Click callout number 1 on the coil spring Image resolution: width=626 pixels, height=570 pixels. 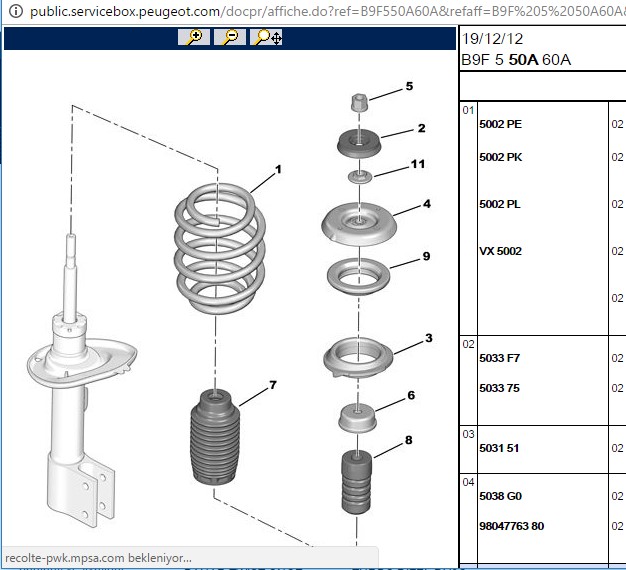pos(278,170)
